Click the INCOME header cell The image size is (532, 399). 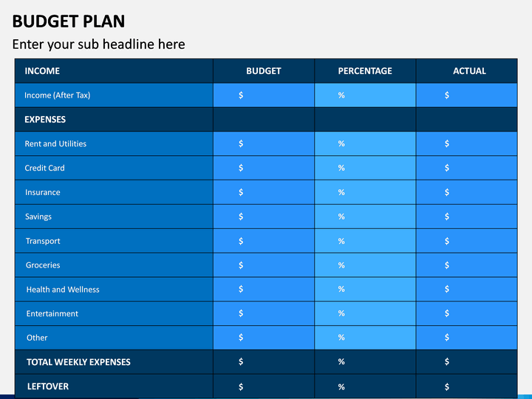point(114,71)
